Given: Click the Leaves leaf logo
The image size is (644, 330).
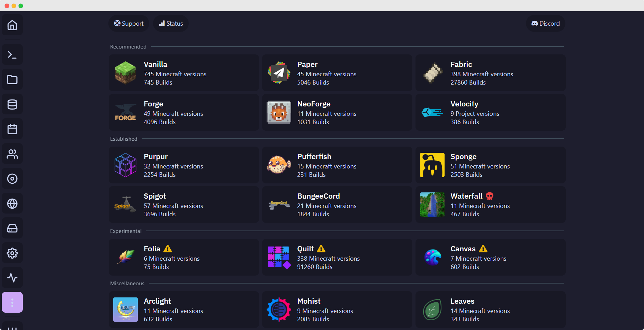Looking at the screenshot, I should coord(432,310).
